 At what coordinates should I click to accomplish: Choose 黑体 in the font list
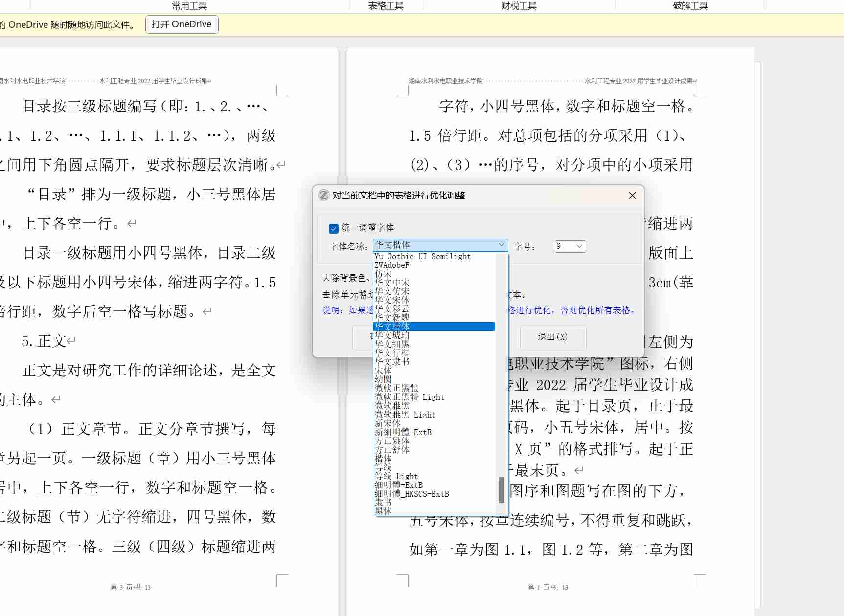click(384, 511)
